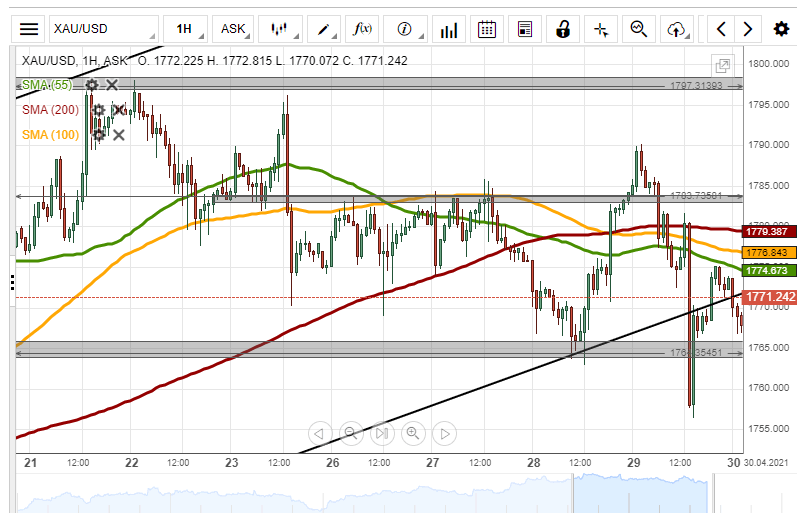This screenshot has width=801, height=523.
Task: Zoom out with the minus magnifier button
Action: click(x=351, y=433)
